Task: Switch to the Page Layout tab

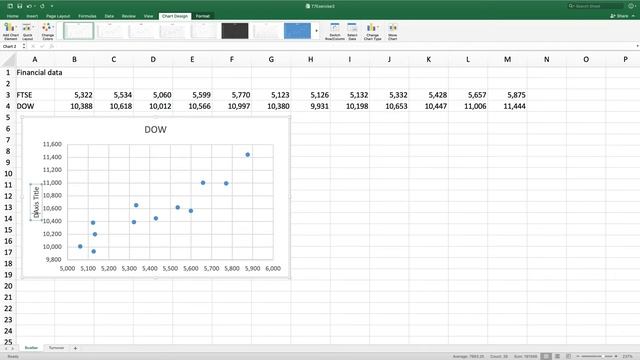Action: [x=58, y=16]
